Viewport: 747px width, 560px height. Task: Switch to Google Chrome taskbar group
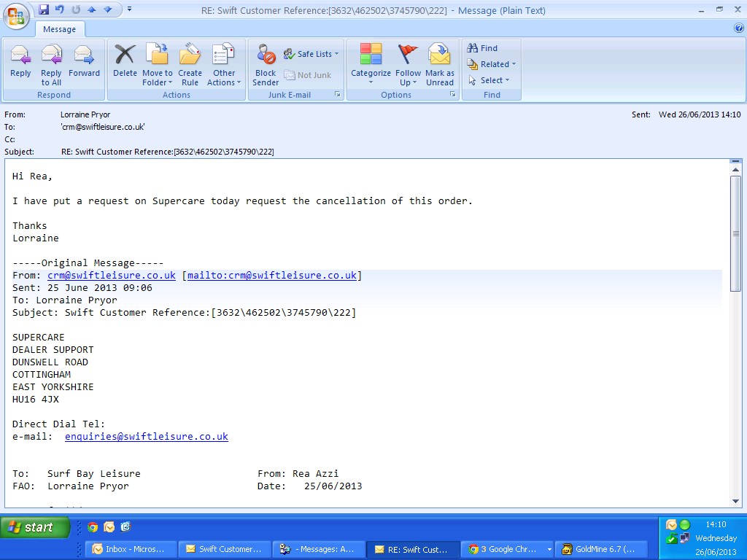point(508,549)
